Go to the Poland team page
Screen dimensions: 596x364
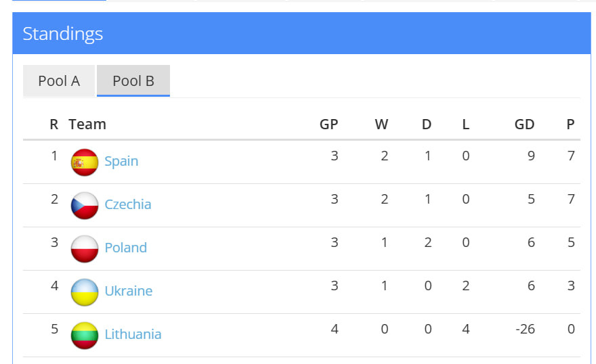pos(125,248)
